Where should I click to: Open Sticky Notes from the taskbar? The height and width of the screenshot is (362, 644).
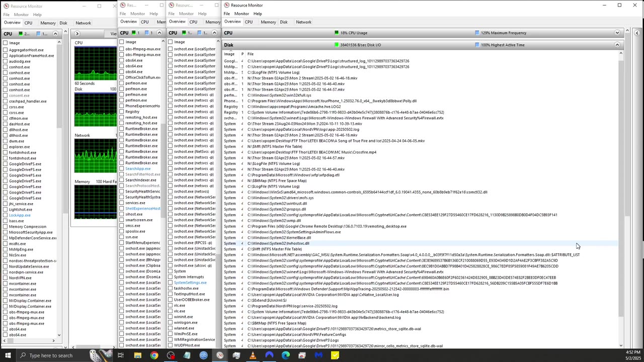point(335,355)
